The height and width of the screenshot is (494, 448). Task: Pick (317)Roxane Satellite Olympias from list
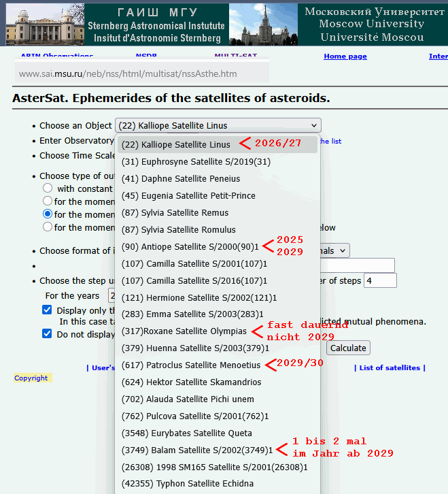(184, 331)
